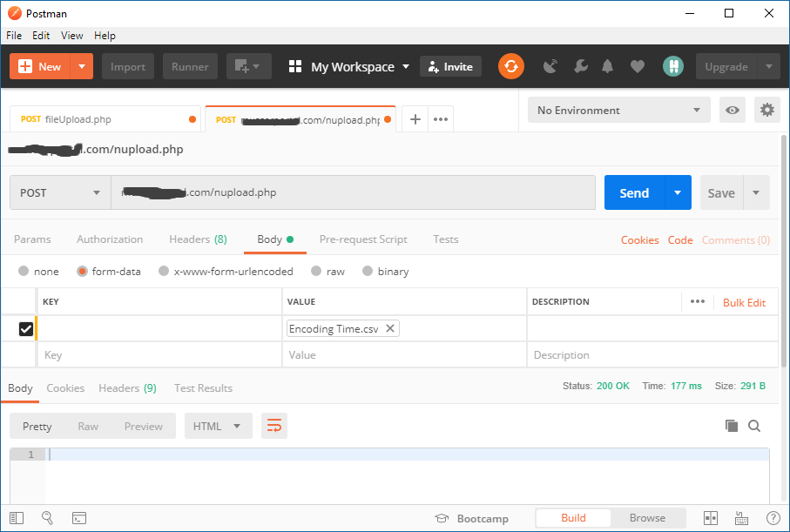The height and width of the screenshot is (532, 790).
Task: Copy response to clipboard
Action: 732,426
